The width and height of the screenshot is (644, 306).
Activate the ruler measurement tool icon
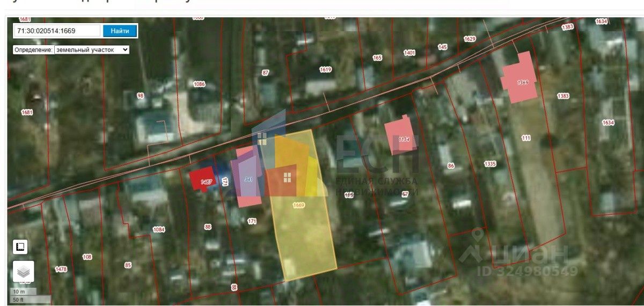click(20, 247)
